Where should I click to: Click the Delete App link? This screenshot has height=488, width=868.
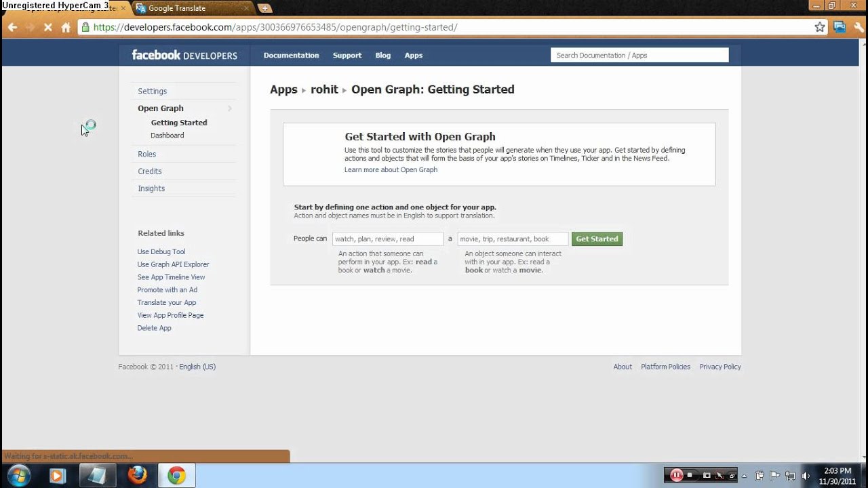click(x=155, y=328)
